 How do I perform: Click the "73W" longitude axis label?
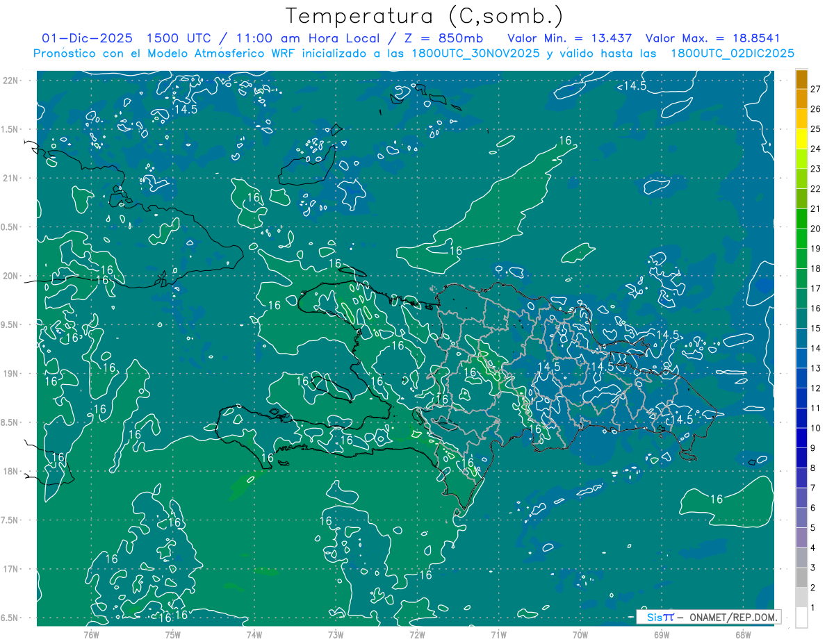(x=336, y=634)
